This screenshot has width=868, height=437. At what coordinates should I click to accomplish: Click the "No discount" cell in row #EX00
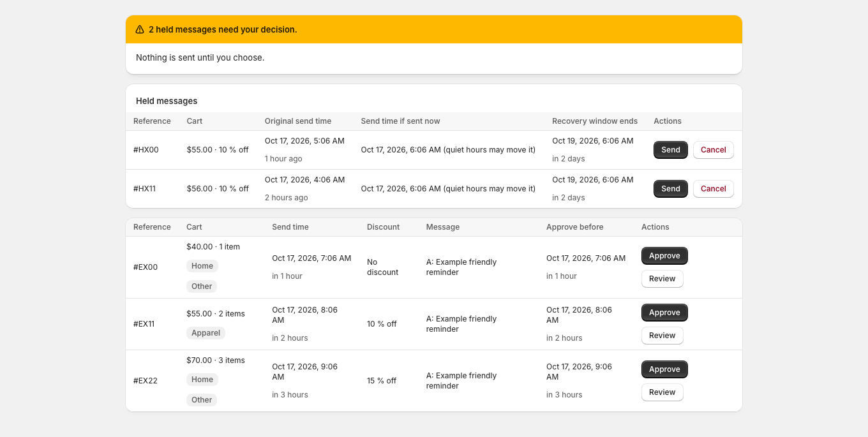pyautogui.click(x=383, y=267)
